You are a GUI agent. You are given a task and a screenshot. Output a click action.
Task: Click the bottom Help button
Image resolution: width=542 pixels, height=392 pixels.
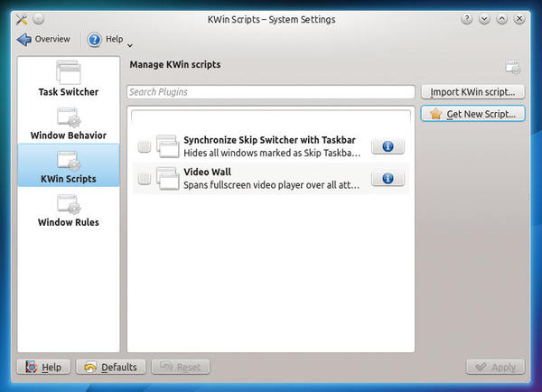click(x=43, y=367)
